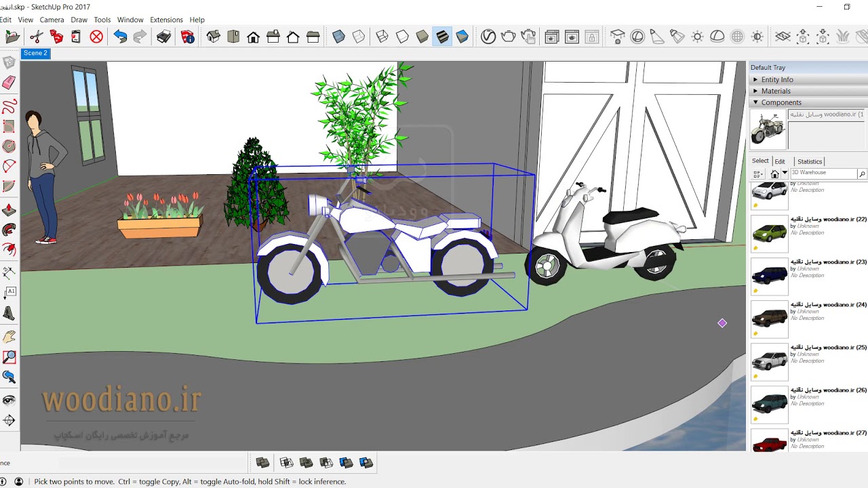Screen dimensions: 868x488
Task: Select component woodiano.ir (26) teal SUV
Action: click(x=770, y=404)
